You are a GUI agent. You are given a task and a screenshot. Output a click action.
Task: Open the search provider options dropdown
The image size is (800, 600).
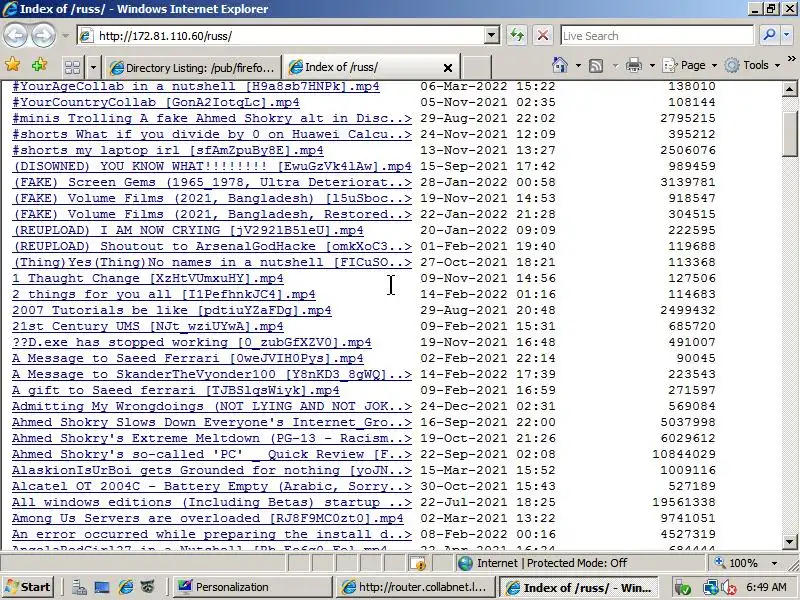point(787,35)
